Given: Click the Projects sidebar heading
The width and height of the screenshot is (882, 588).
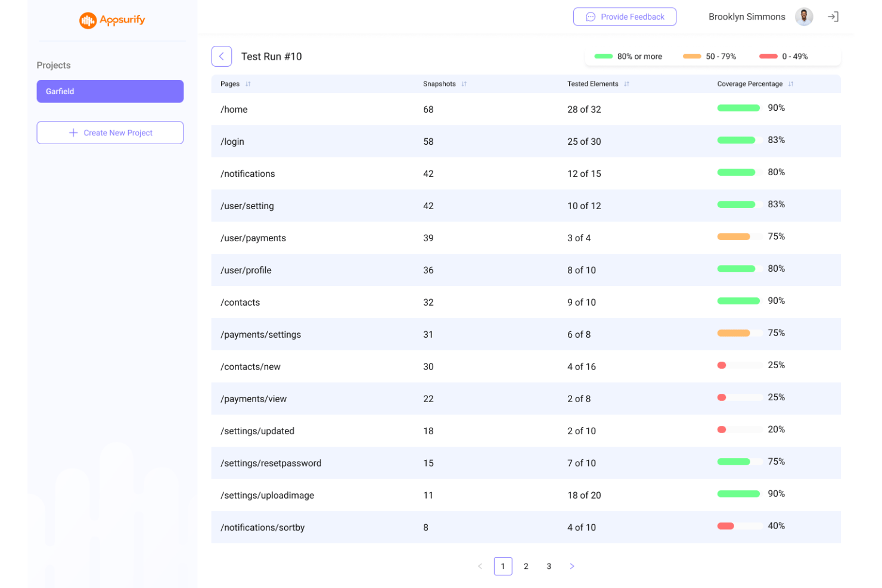Looking at the screenshot, I should pos(54,66).
